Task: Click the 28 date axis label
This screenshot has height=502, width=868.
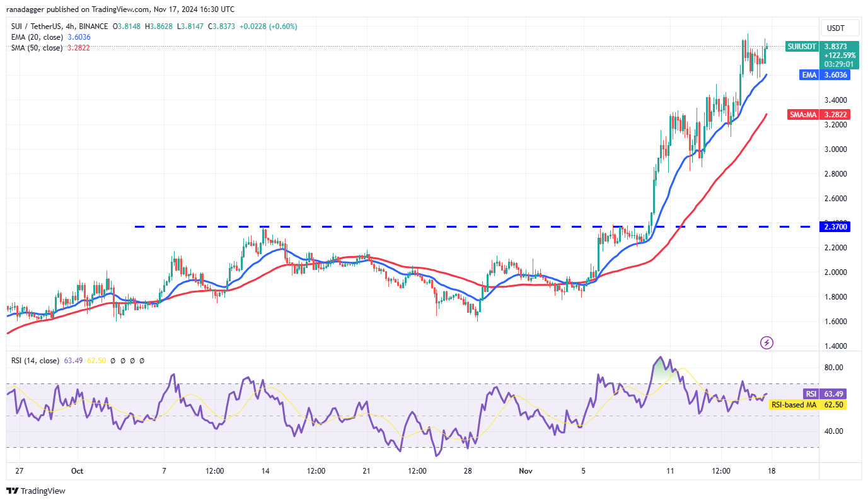Action: point(468,471)
